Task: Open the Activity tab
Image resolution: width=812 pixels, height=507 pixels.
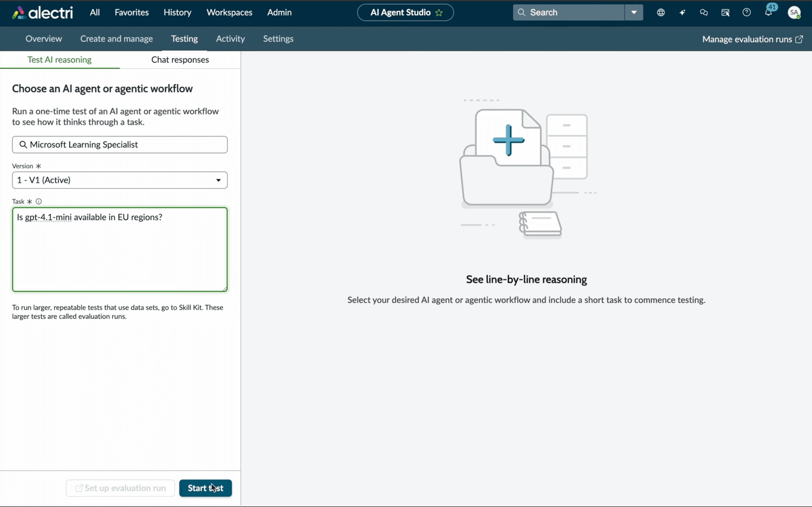Action: [230, 38]
